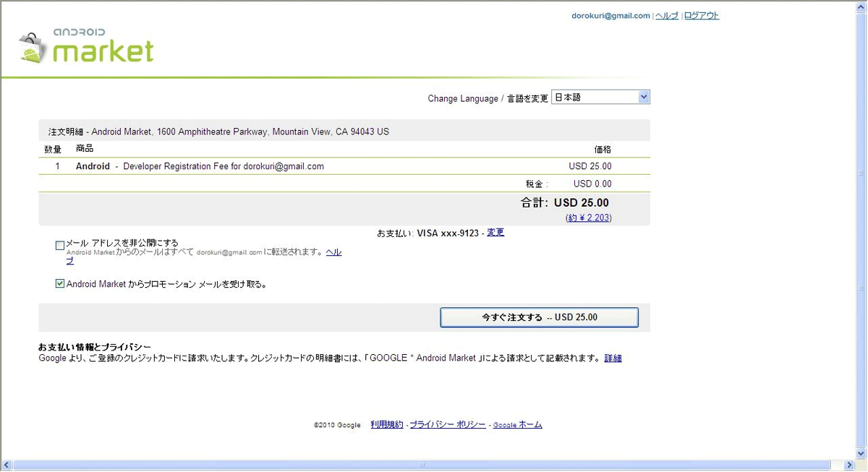Image resolution: width=868 pixels, height=472 pixels.
Task: Open the Google ホーム footer link
Action: [517, 425]
